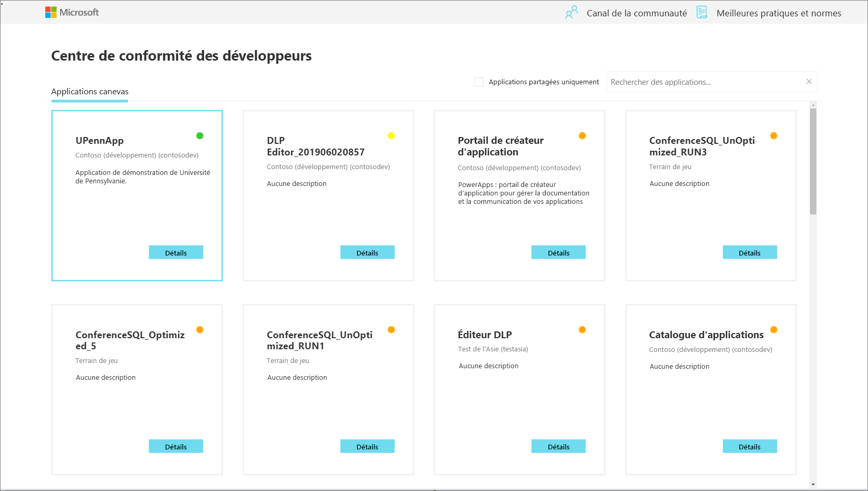Select the ConferenceSQL_UnOptimized_RUN3 card title
Screen dimensions: 868x491
click(702, 146)
